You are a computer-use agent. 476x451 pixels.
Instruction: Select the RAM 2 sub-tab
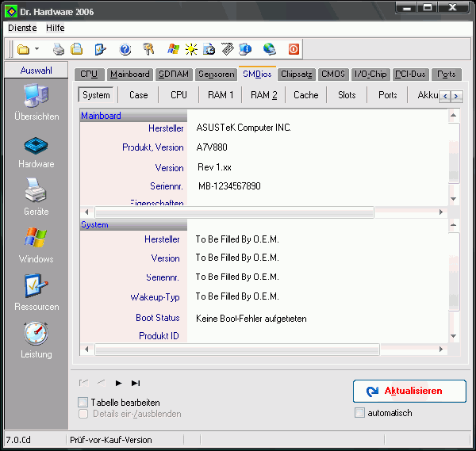click(x=264, y=95)
